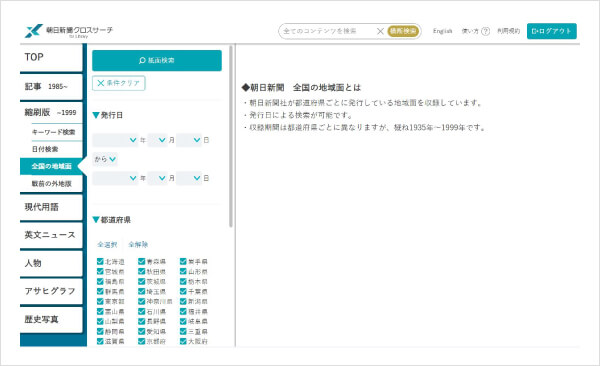Image resolution: width=600 pixels, height=366 pixels.
Task: Click the gold 横断検索 button
Action: tap(403, 31)
